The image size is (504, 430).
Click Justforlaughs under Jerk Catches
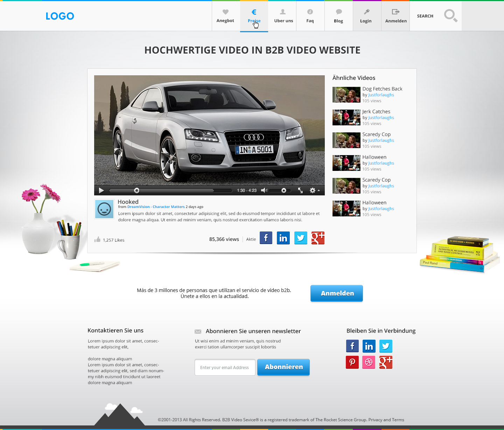click(x=381, y=118)
